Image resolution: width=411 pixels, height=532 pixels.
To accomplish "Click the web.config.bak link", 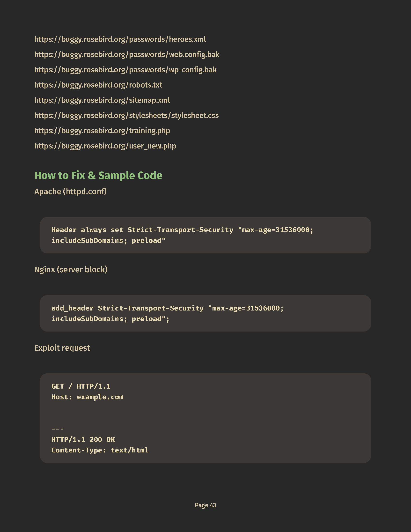I will [x=127, y=55].
